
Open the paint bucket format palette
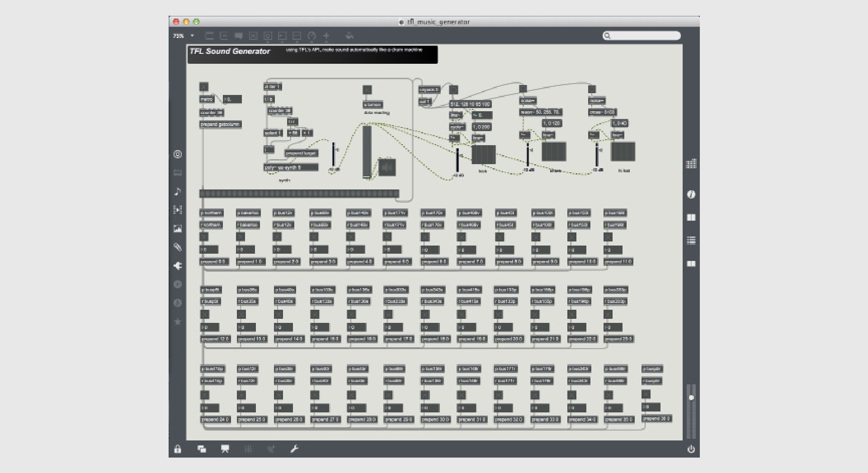pyautogui.click(x=349, y=36)
